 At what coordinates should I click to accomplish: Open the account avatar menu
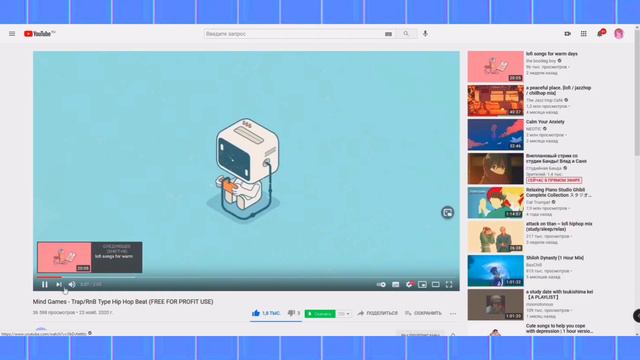pos(619,34)
